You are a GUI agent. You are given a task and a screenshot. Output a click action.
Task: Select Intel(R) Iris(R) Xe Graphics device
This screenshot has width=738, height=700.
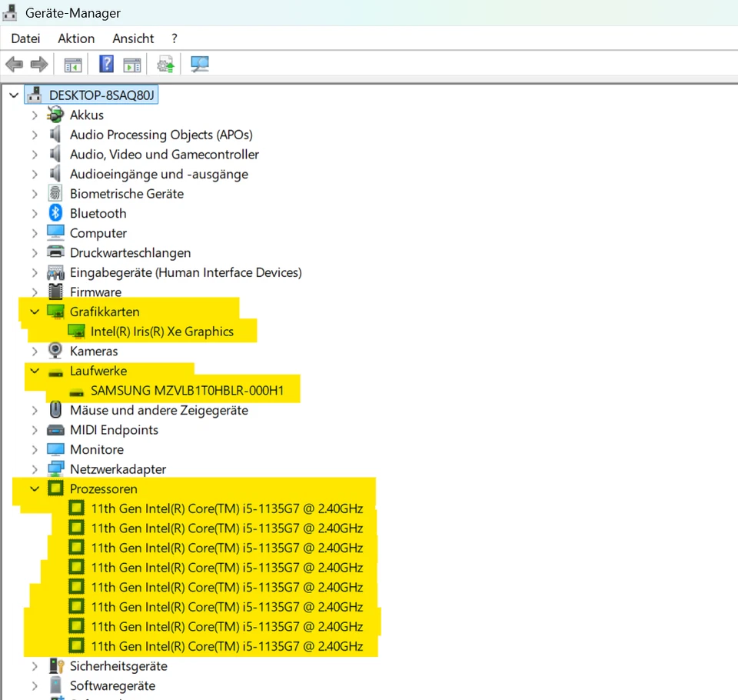point(162,332)
